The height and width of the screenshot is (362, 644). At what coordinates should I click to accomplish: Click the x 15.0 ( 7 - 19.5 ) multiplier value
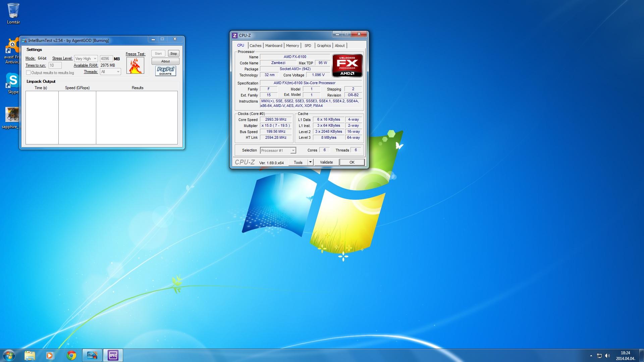(276, 125)
